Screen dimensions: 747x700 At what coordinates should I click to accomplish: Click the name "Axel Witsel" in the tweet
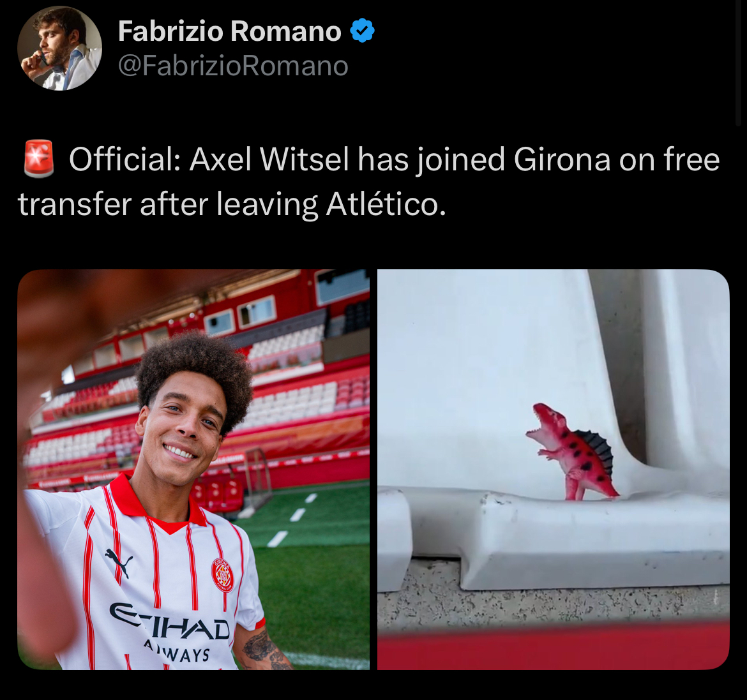click(269, 160)
